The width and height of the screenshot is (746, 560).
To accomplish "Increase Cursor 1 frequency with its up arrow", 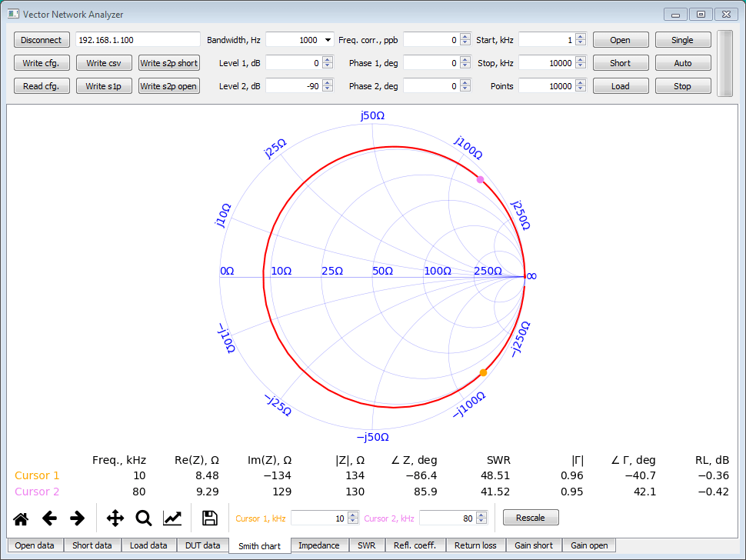I will 353,515.
